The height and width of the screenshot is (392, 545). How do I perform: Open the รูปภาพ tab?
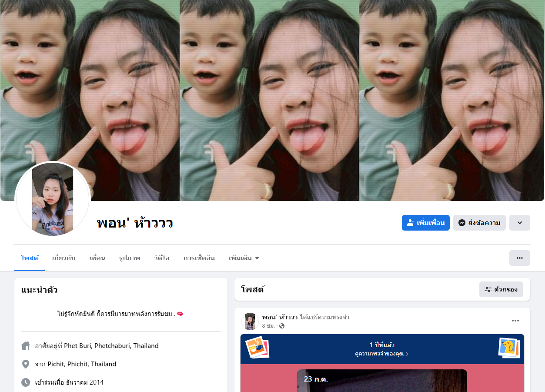click(130, 258)
